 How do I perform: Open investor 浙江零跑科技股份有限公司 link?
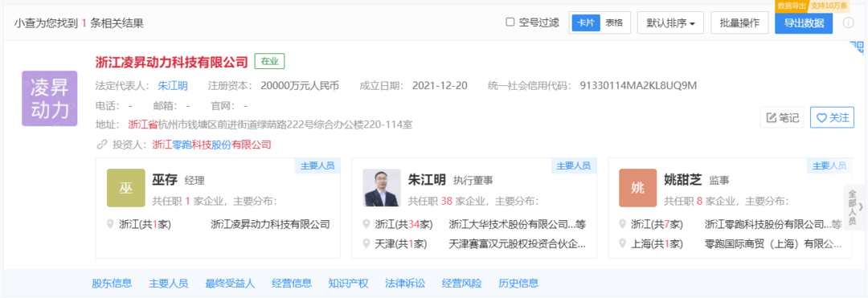click(x=211, y=145)
